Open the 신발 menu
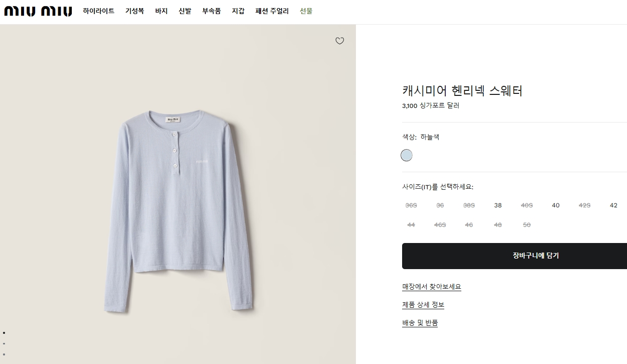Screen dimensions: 627x364 [x=185, y=11]
